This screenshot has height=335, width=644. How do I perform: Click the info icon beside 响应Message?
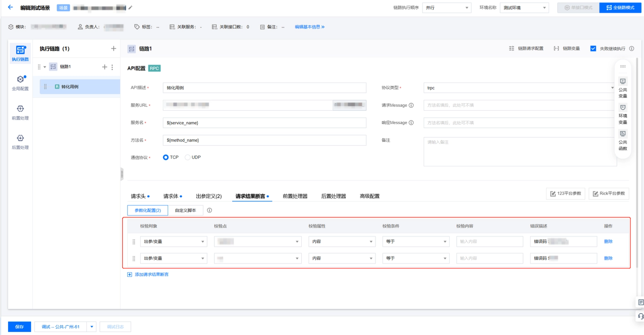[411, 123]
